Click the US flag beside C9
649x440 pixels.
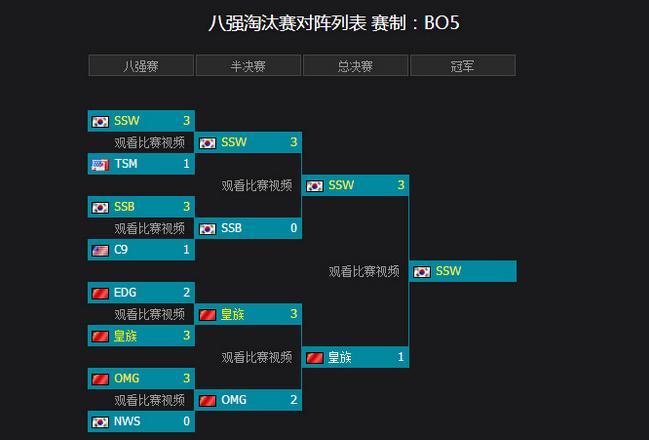pyautogui.click(x=100, y=250)
